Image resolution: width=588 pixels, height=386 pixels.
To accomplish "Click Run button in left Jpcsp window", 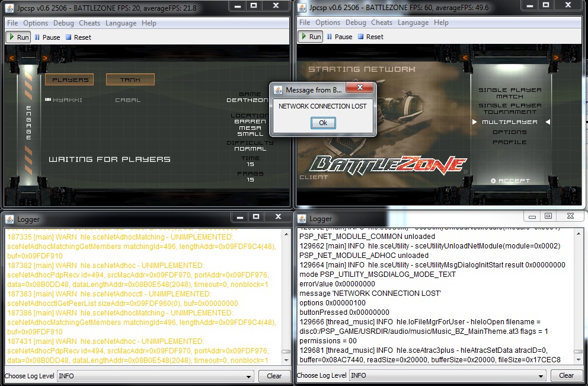I will tap(18, 37).
